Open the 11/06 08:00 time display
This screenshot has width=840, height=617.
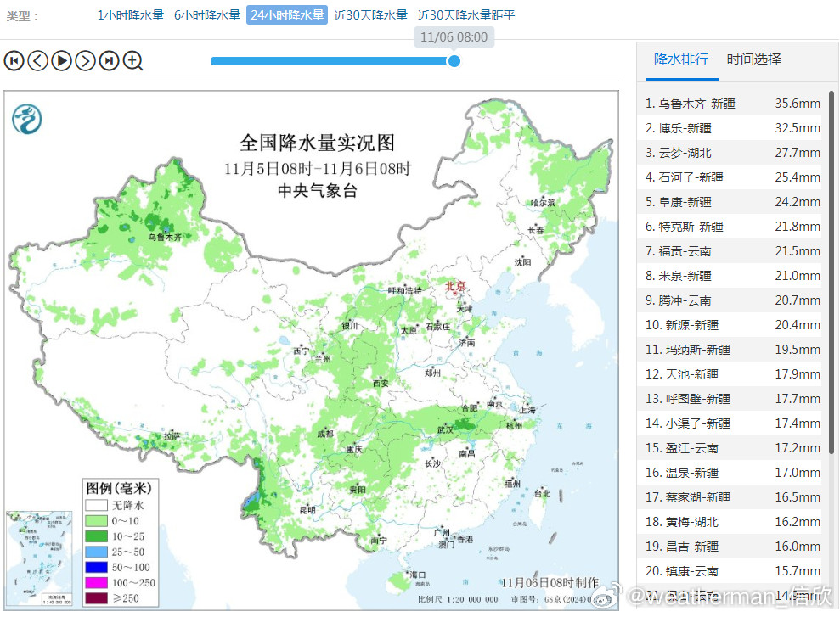click(x=455, y=36)
